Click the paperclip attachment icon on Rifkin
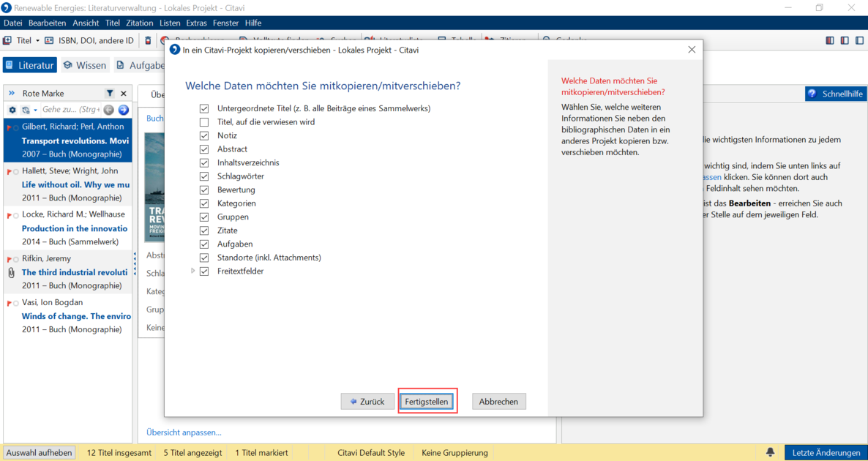Image resolution: width=868 pixels, height=461 pixels. click(x=10, y=272)
